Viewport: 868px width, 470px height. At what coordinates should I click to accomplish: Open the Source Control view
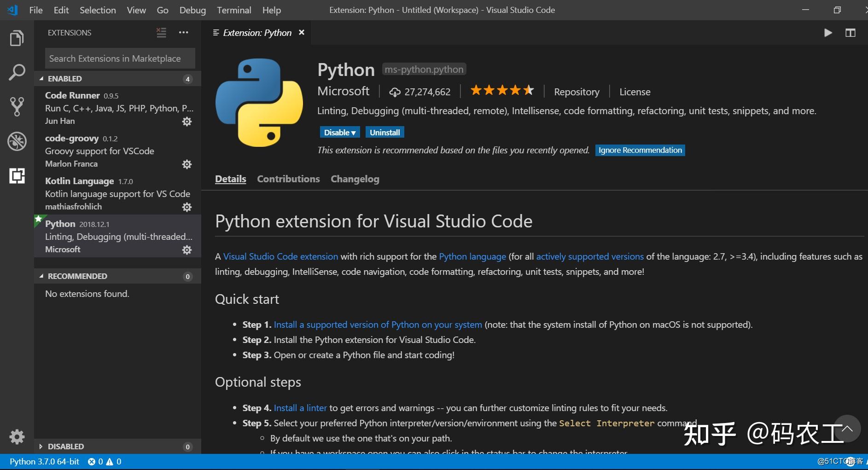click(x=17, y=107)
